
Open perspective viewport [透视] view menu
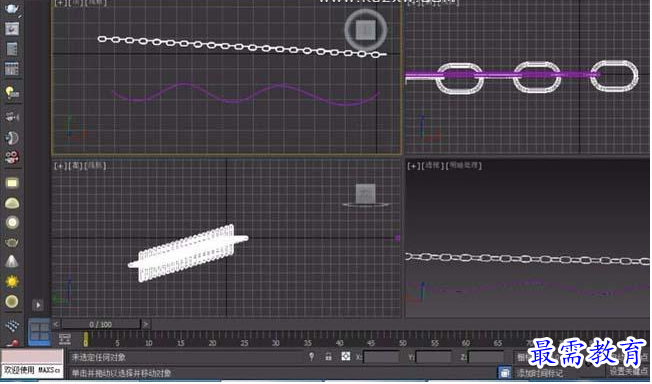(x=432, y=166)
